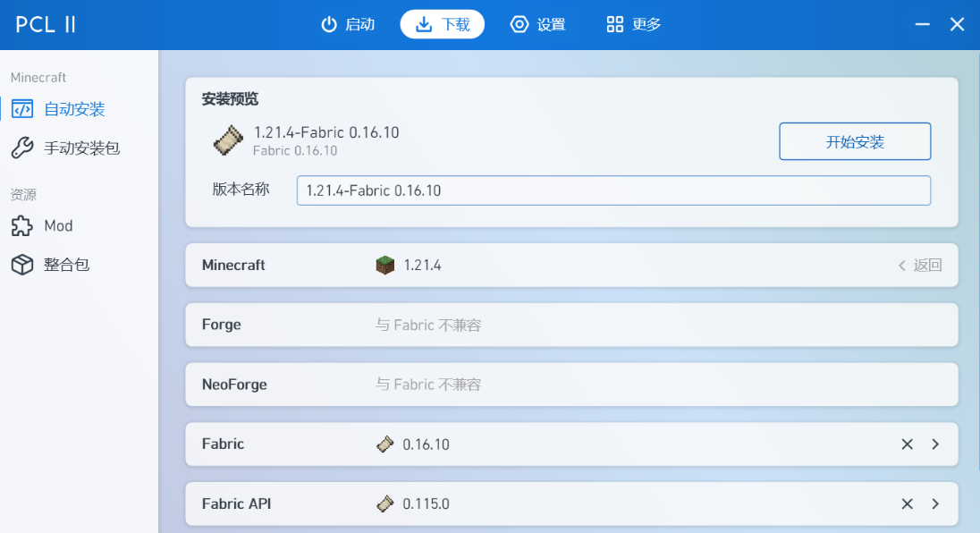Viewport: 980px width, 533px height.
Task: Click the grass block icon beside 1.21.4
Action: [x=385, y=265]
